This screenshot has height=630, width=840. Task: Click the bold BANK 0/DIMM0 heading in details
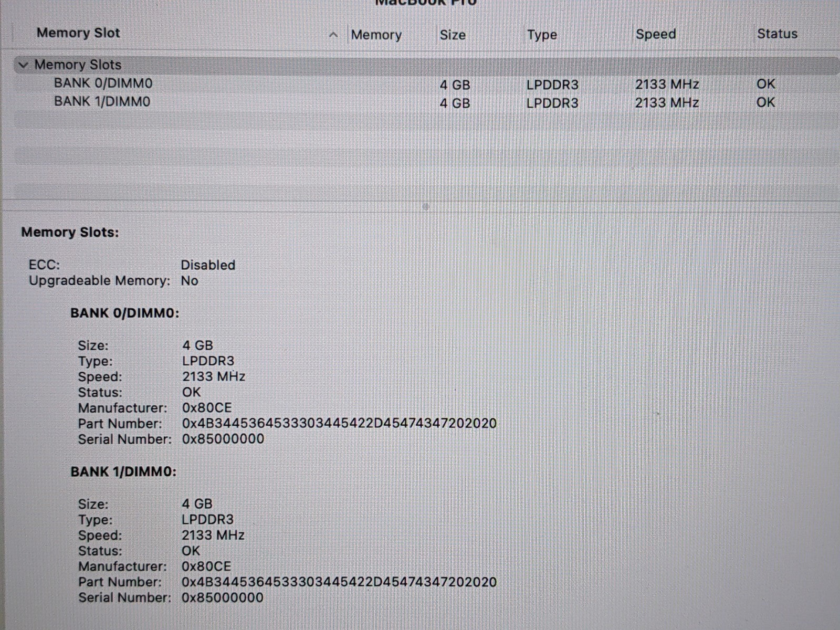tap(124, 313)
